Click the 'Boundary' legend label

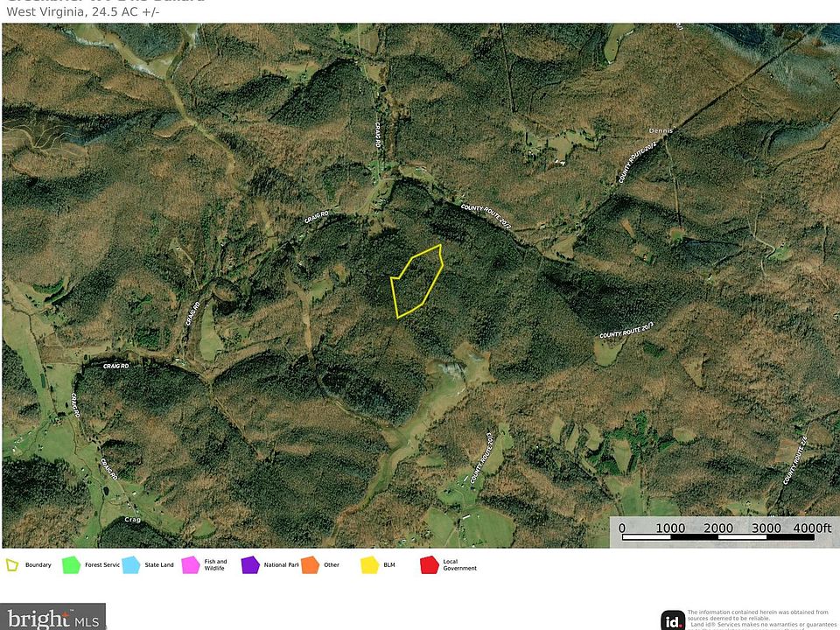(x=38, y=565)
